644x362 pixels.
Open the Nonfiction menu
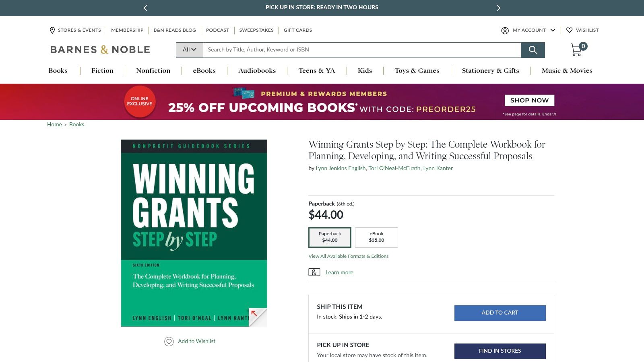153,71
